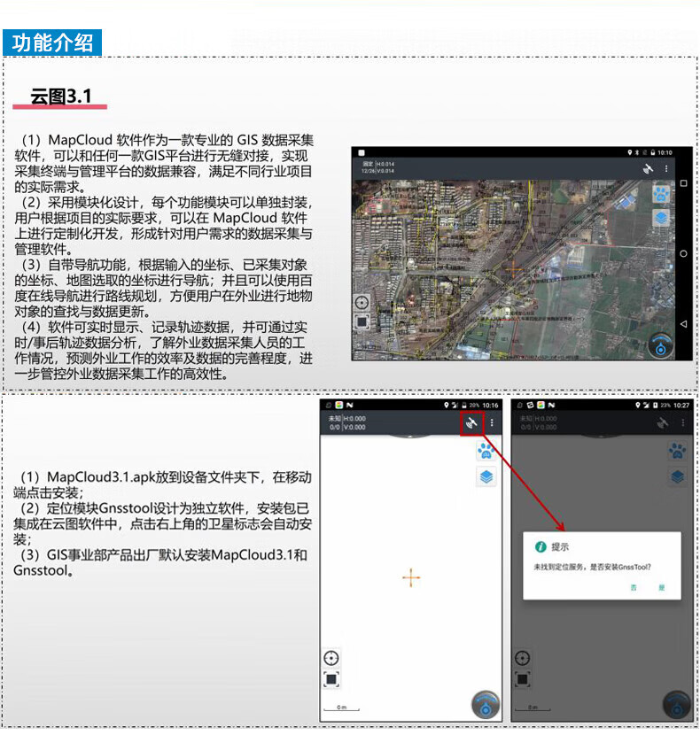Tap the dimmed layers icon in the 10:27 screen
The width and height of the screenshot is (700, 735).
(678, 477)
